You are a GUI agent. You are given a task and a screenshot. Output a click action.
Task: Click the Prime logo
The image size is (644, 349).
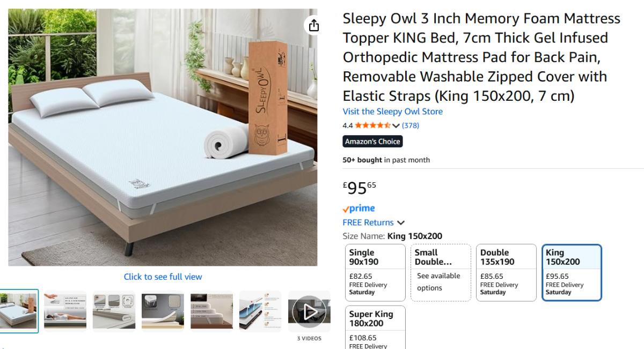point(358,209)
